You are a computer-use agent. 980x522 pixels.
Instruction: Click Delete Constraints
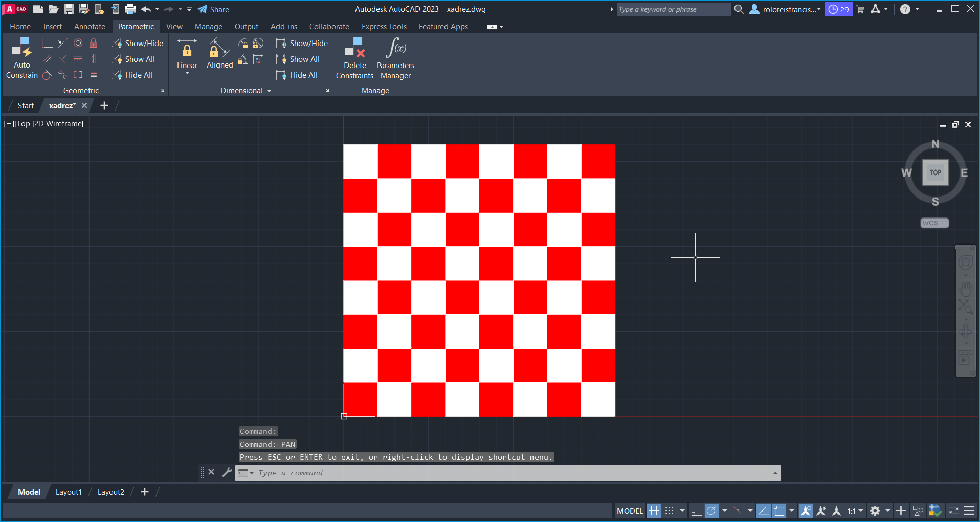coord(354,58)
